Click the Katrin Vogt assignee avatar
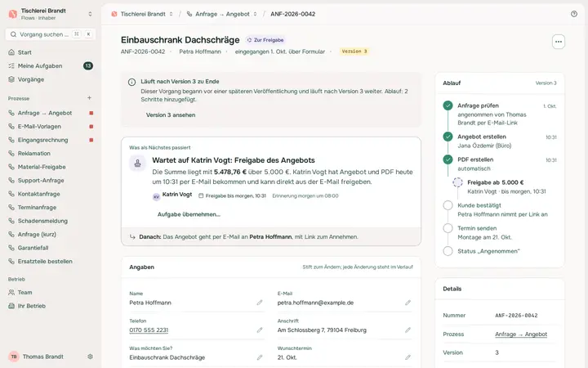The image size is (588, 368). pos(156,196)
